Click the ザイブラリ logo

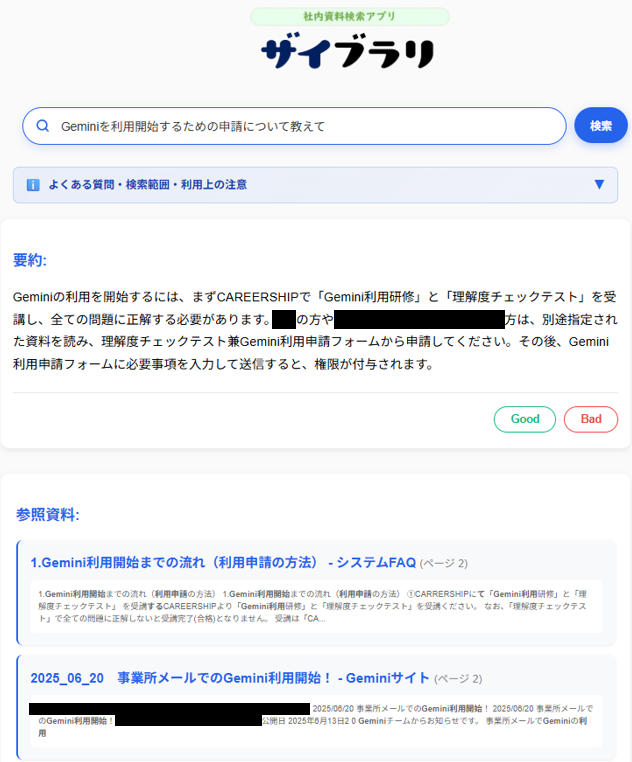[x=348, y=51]
